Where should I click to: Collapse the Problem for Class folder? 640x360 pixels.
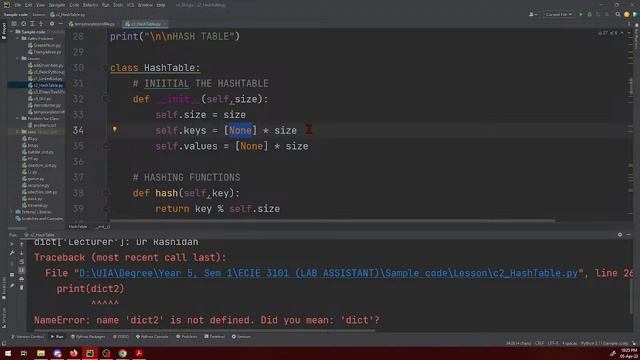18,118
